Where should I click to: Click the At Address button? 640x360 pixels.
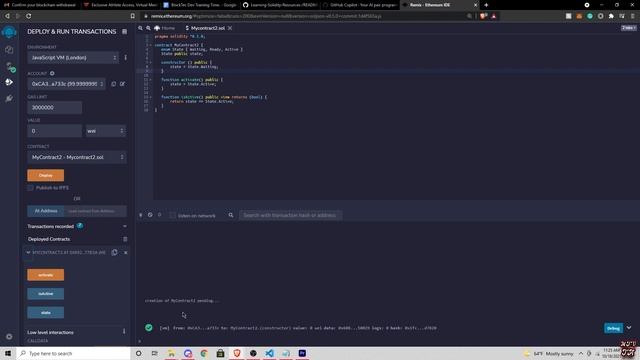point(46,211)
